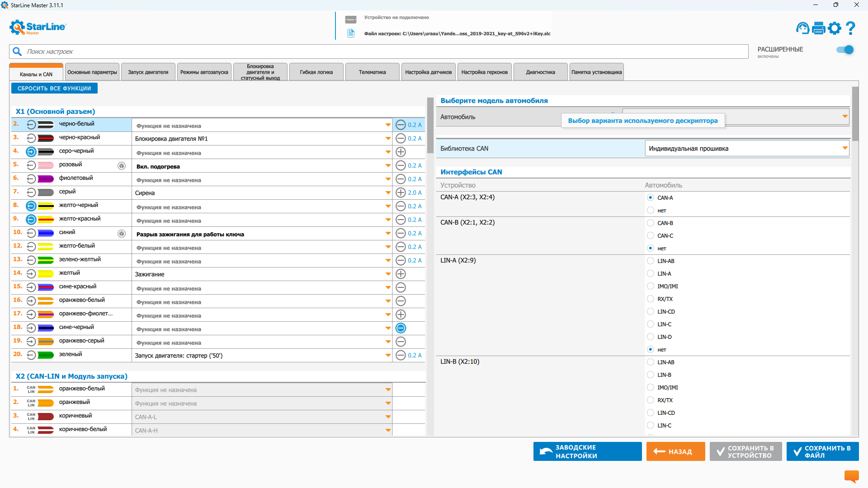The height and width of the screenshot is (488, 868).
Task: Click gear icon on розовый wire row
Action: [122, 166]
